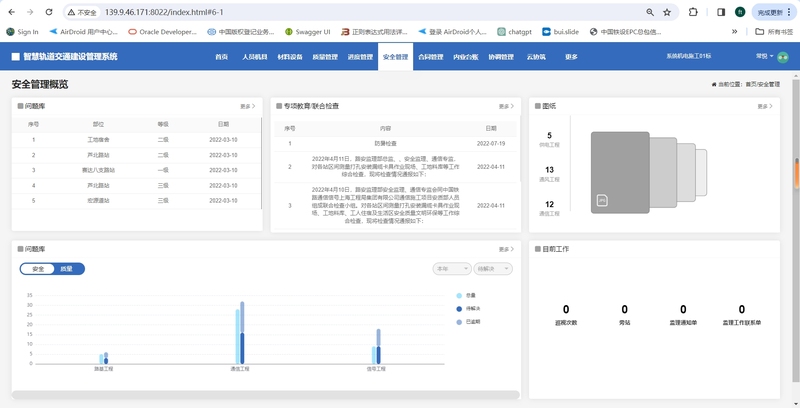Click the horizontal scrollbar under the chart
The image size is (800, 408).
click(265, 395)
